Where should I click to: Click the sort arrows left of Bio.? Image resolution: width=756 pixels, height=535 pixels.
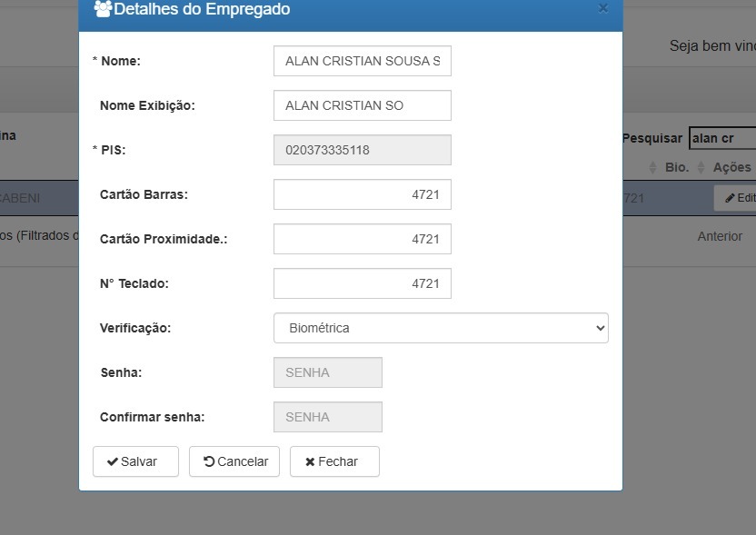(x=652, y=167)
